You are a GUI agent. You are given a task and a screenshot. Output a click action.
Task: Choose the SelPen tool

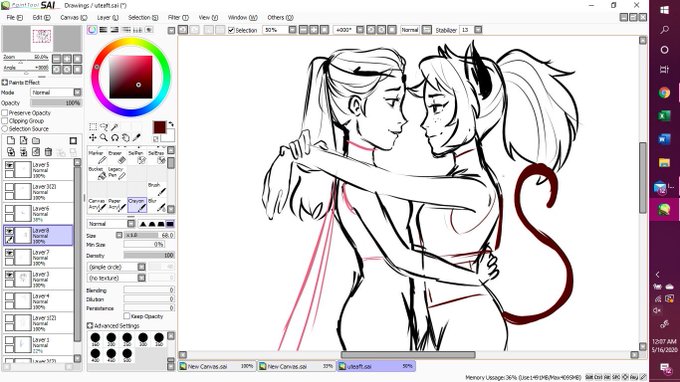pos(137,157)
